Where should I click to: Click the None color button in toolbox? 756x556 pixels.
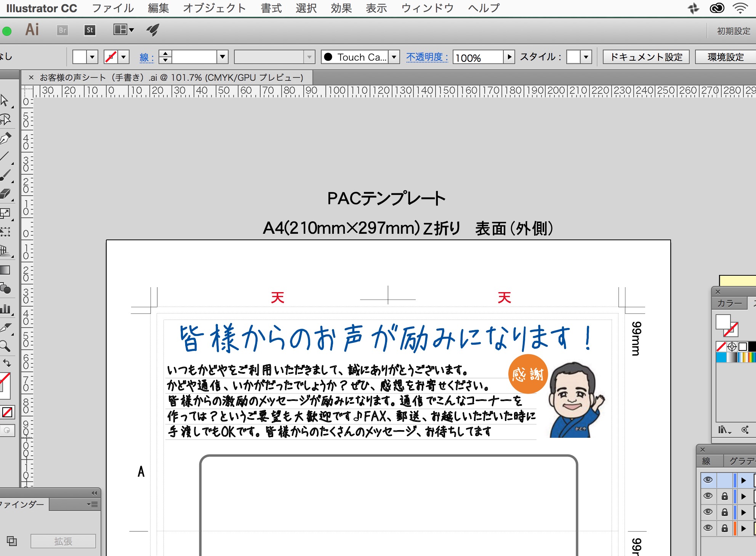[7, 412]
